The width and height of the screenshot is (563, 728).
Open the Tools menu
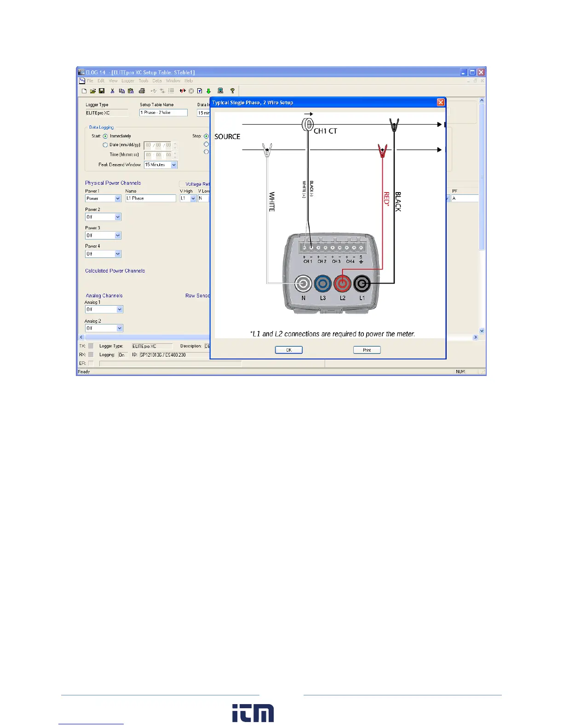click(144, 80)
